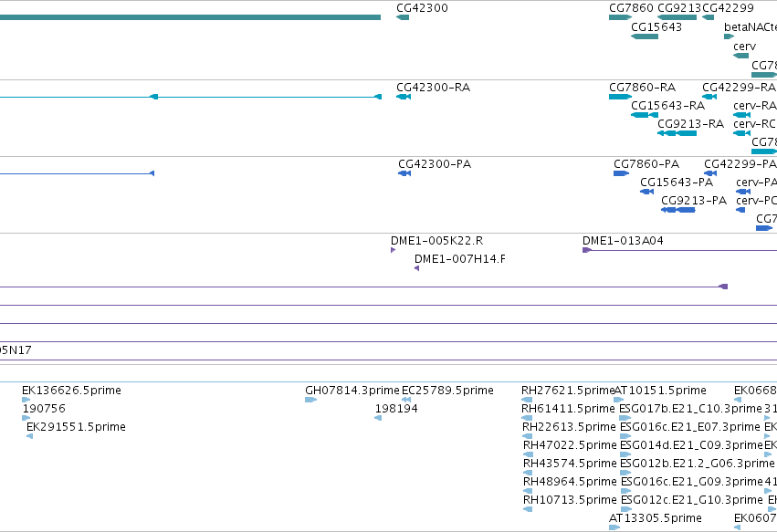This screenshot has width=777, height=532.
Task: Click the cerv-RA transcript label
Action: 755,106
